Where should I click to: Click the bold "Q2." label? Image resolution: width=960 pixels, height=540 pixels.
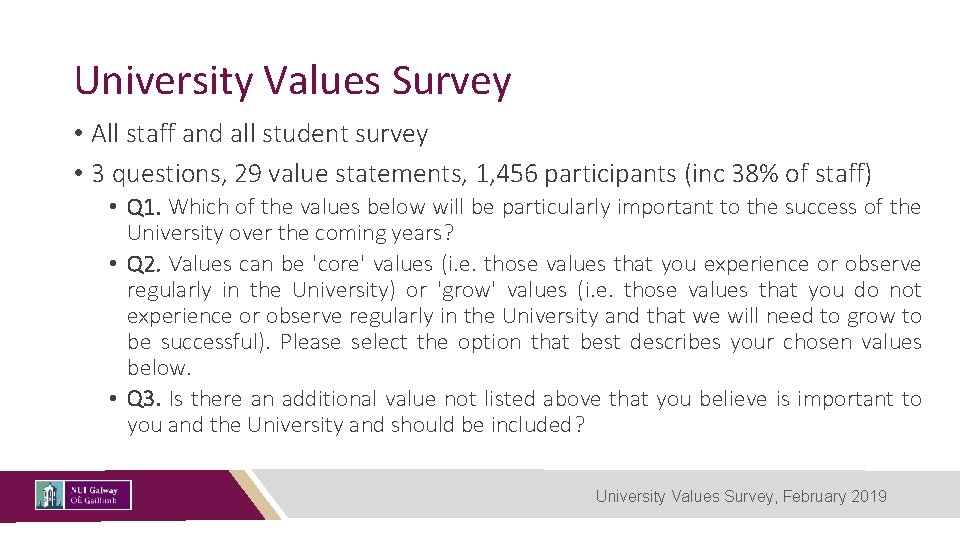[x=145, y=264]
